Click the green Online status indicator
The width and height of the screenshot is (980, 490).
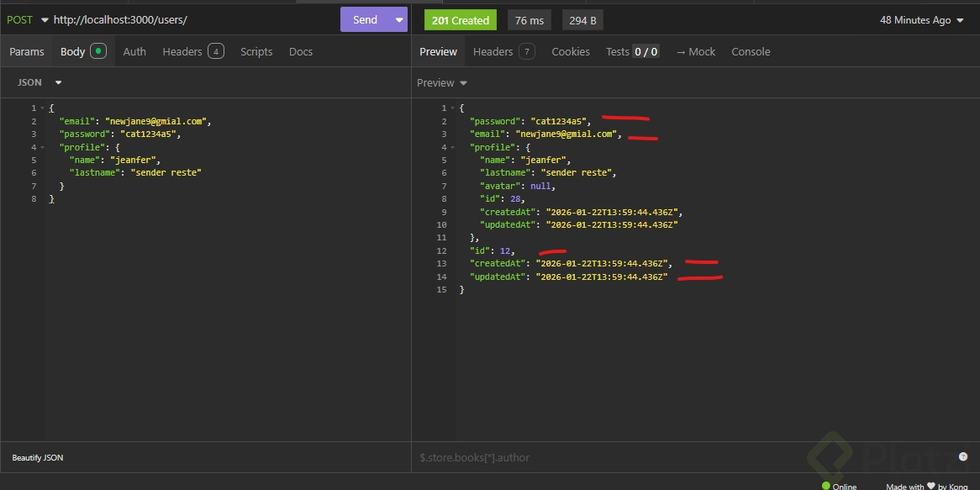pos(825,486)
